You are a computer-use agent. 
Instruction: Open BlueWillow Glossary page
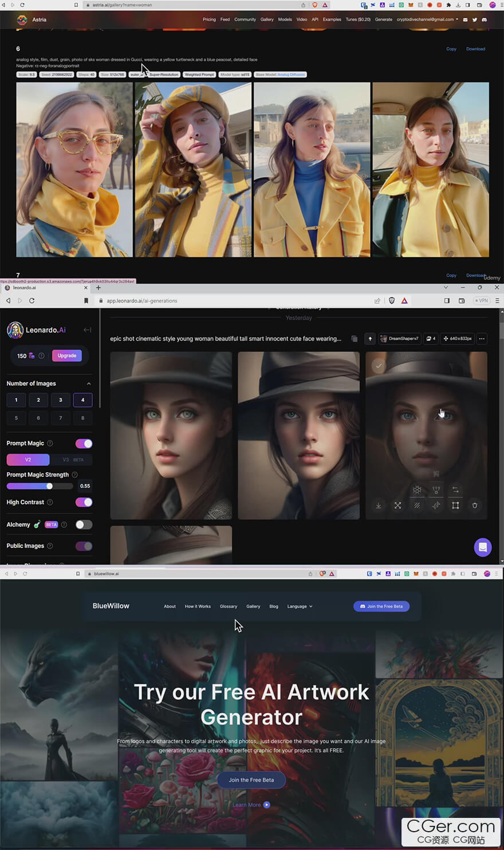pos(229,606)
